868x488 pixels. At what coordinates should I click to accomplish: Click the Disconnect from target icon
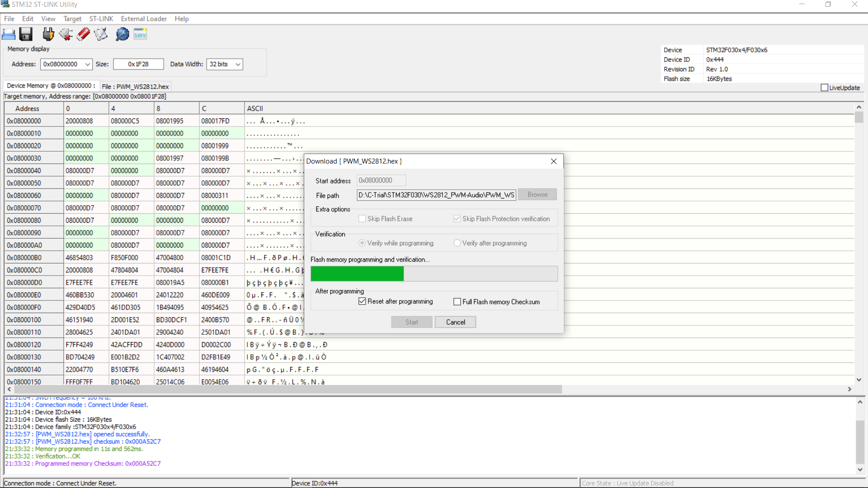click(66, 34)
